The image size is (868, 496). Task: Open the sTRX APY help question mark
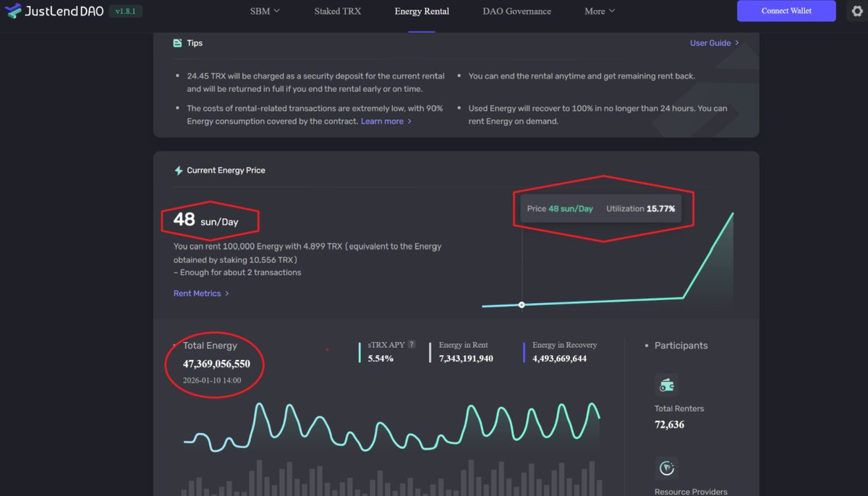point(411,344)
